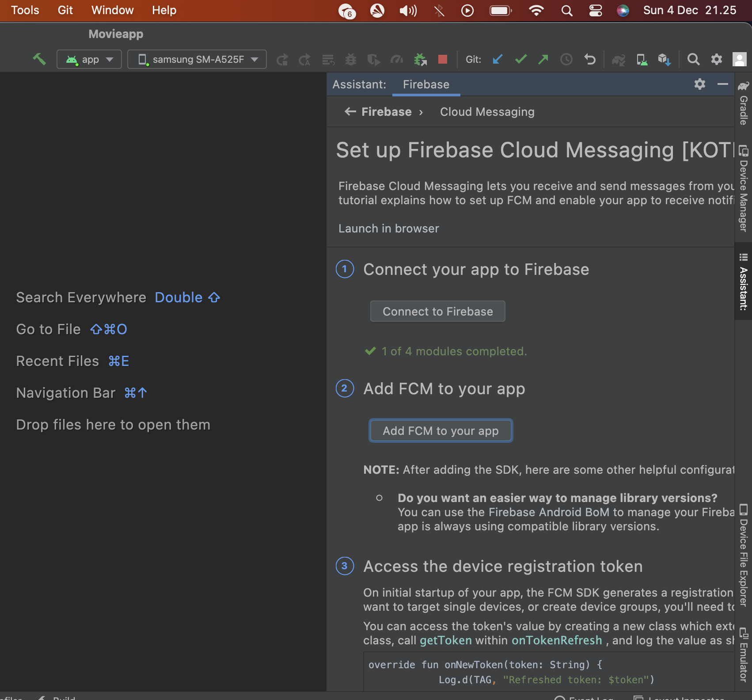The width and height of the screenshot is (752, 700).
Task: Click the Movieapp window title
Action: 116,34
